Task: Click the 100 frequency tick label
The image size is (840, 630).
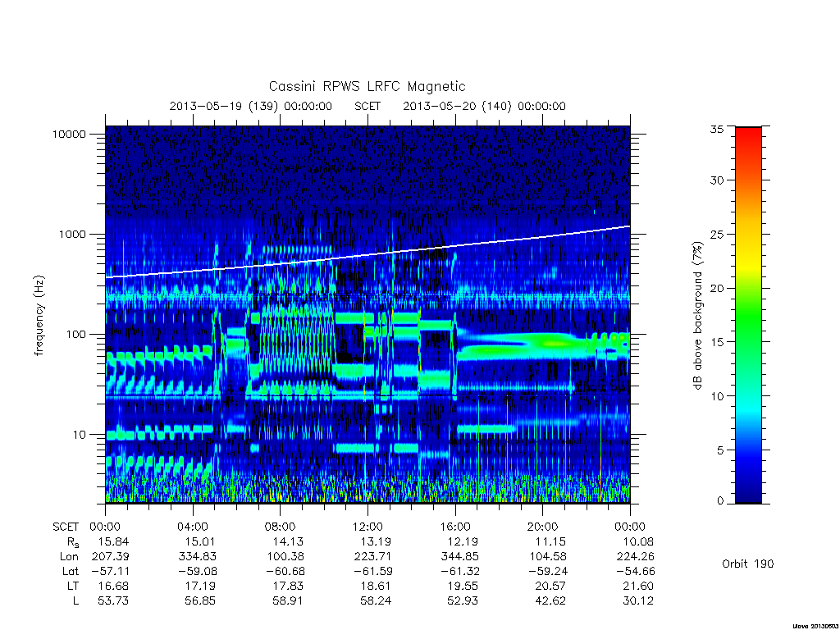Action: 75,335
